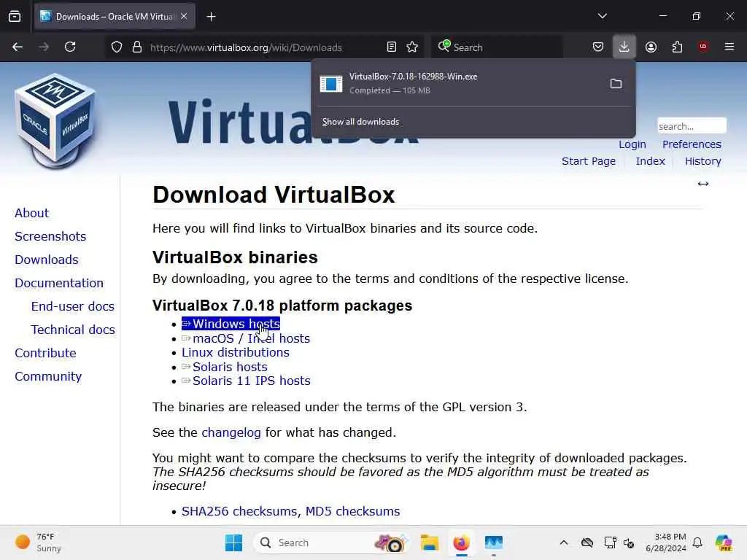
Task: Open the Documentation sidebar link
Action: point(58,283)
